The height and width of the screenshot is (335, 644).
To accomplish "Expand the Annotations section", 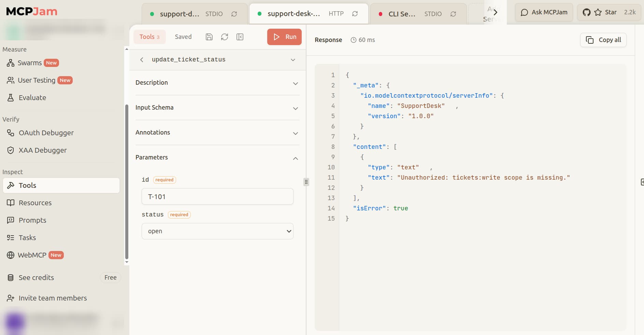I will tap(217, 133).
